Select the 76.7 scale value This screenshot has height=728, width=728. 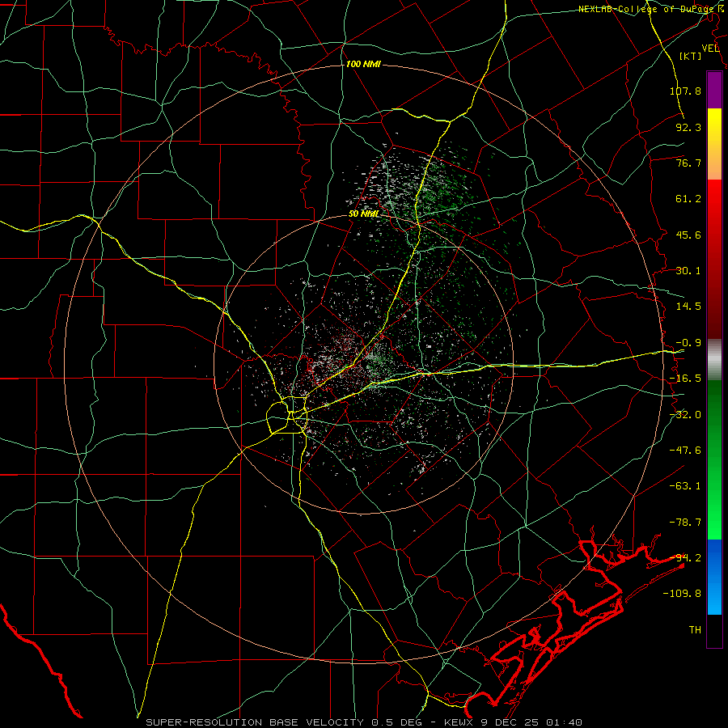coord(688,163)
